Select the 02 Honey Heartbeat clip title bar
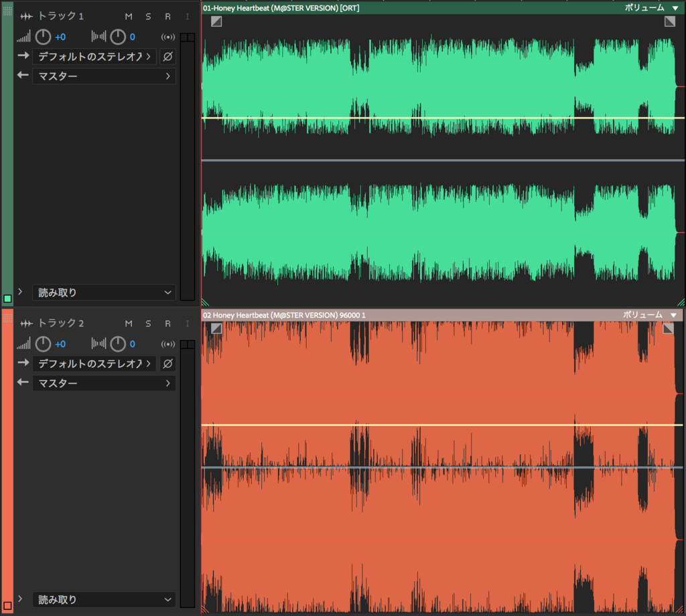 click(x=442, y=315)
